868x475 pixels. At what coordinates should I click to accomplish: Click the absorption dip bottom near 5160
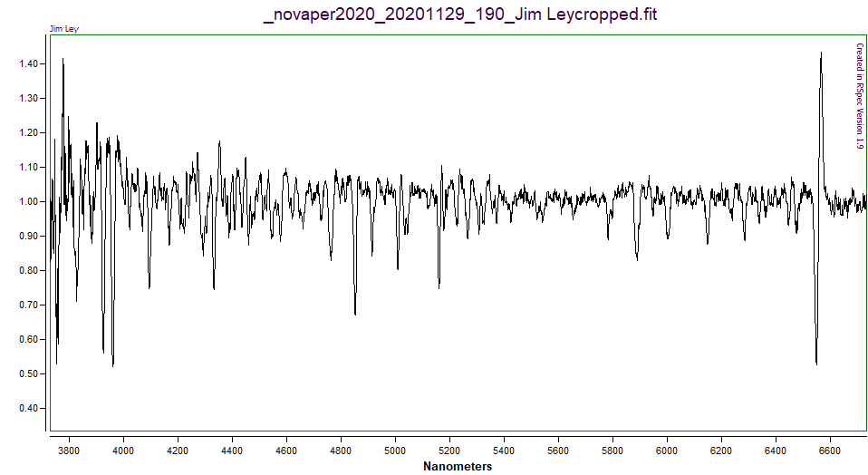pos(439,286)
